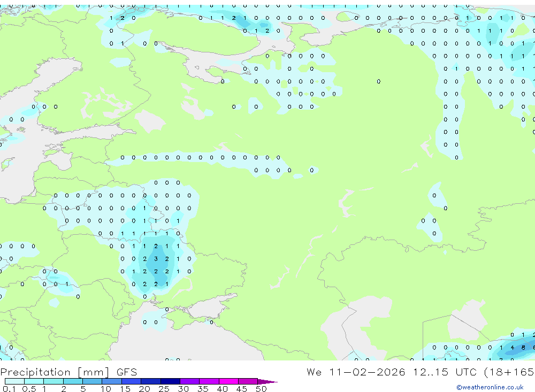Viewport: 535px width, 392px height.
Task: Click the over-50 mm legend arrow tip
Action: click(268, 382)
